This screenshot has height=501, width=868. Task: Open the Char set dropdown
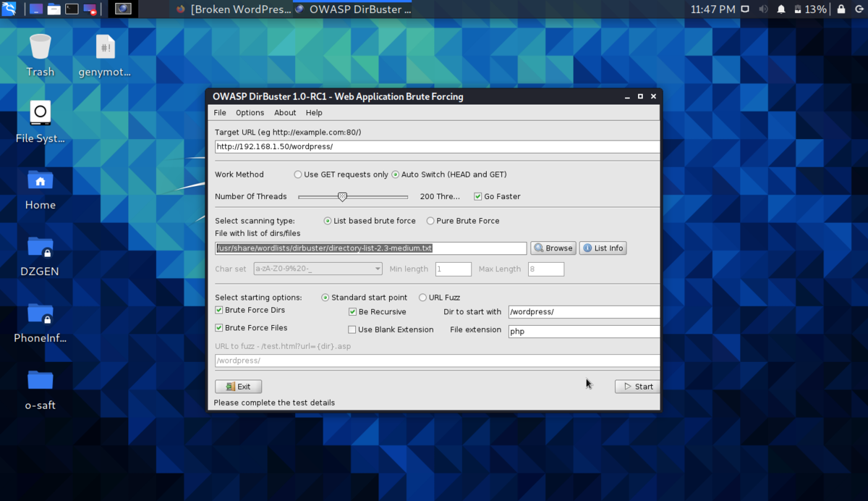coord(318,269)
